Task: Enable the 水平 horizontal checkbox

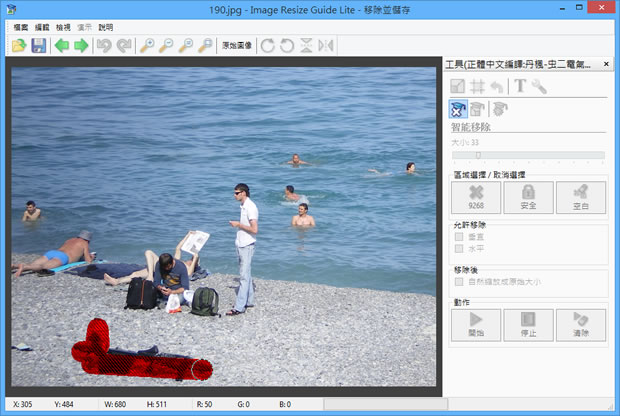Action: tap(459, 249)
